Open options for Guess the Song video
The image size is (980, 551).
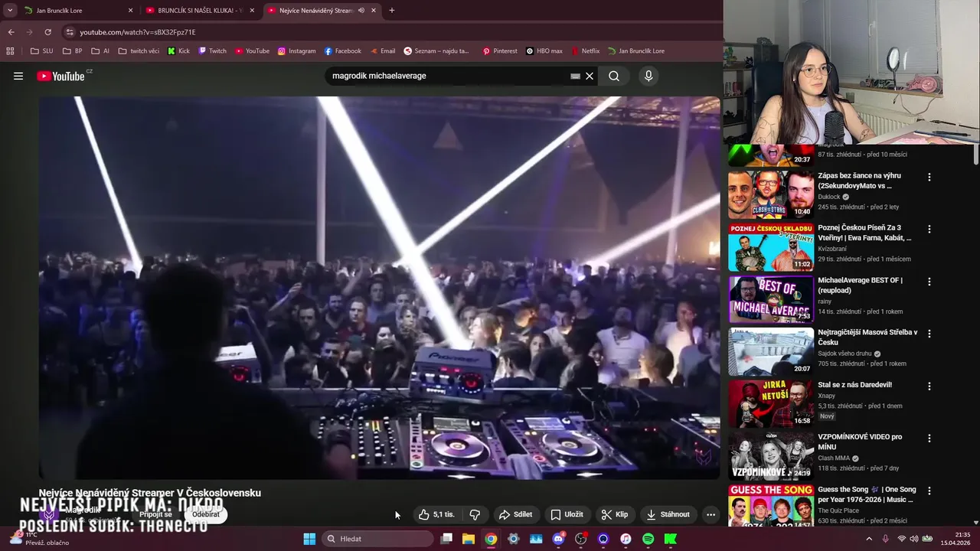(x=929, y=491)
